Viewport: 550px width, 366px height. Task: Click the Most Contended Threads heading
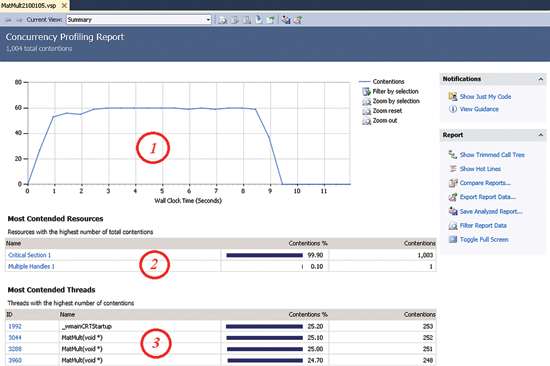click(52, 290)
